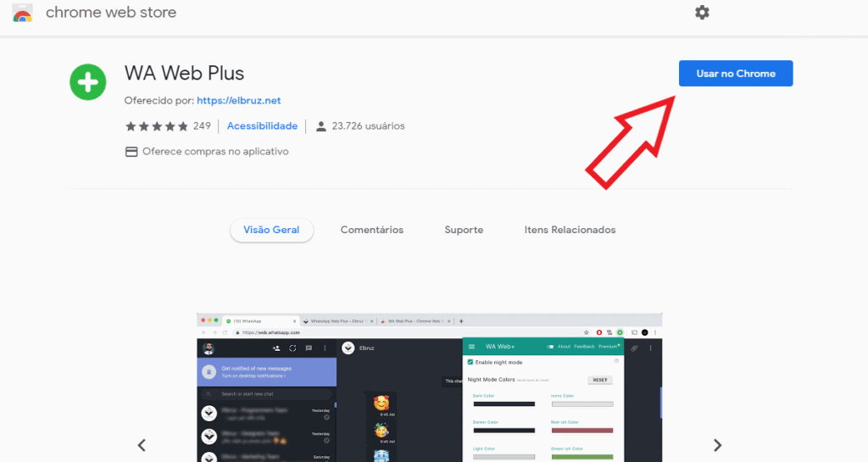The height and width of the screenshot is (462, 868).
Task: Open the https://elbruz.net link
Action: click(238, 101)
